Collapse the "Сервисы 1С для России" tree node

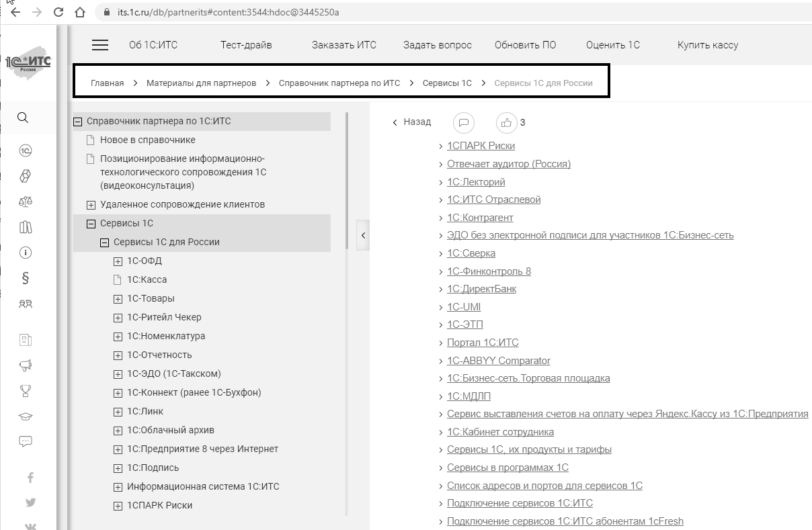104,242
